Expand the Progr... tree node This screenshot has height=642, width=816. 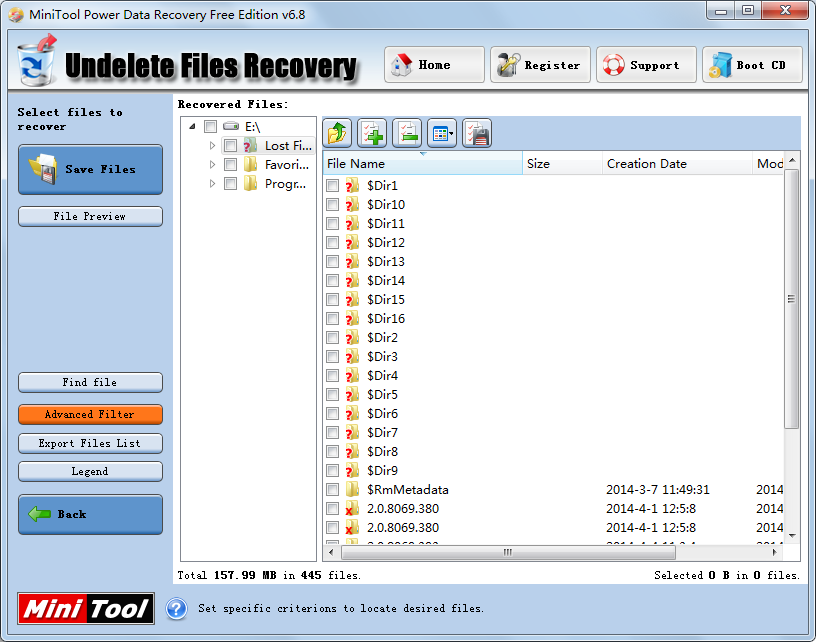point(212,184)
